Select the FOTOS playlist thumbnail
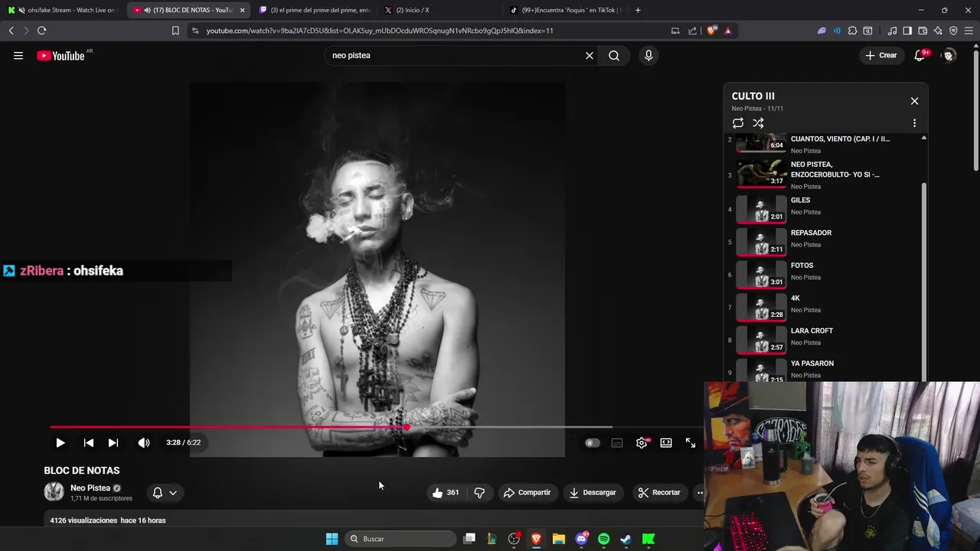Image resolution: width=980 pixels, height=551 pixels. point(761,274)
